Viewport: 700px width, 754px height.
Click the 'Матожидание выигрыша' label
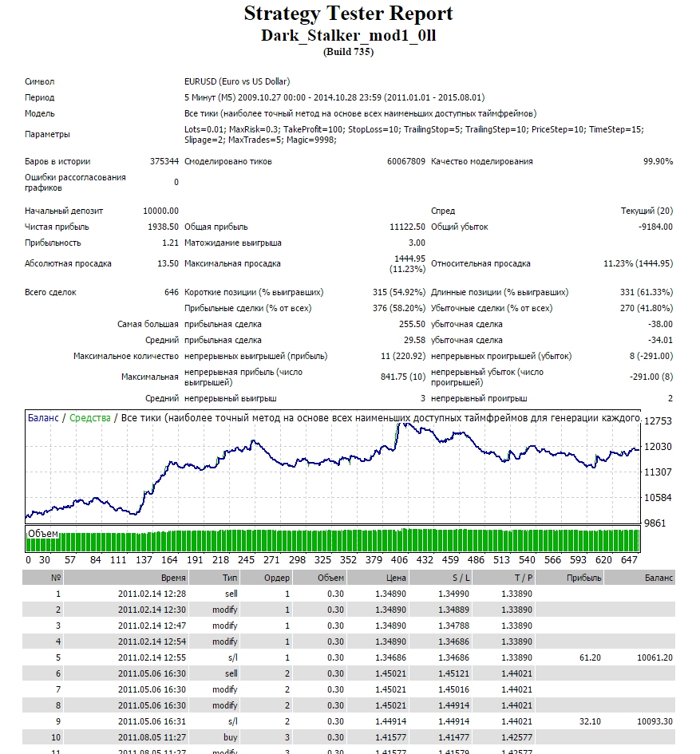click(x=233, y=243)
